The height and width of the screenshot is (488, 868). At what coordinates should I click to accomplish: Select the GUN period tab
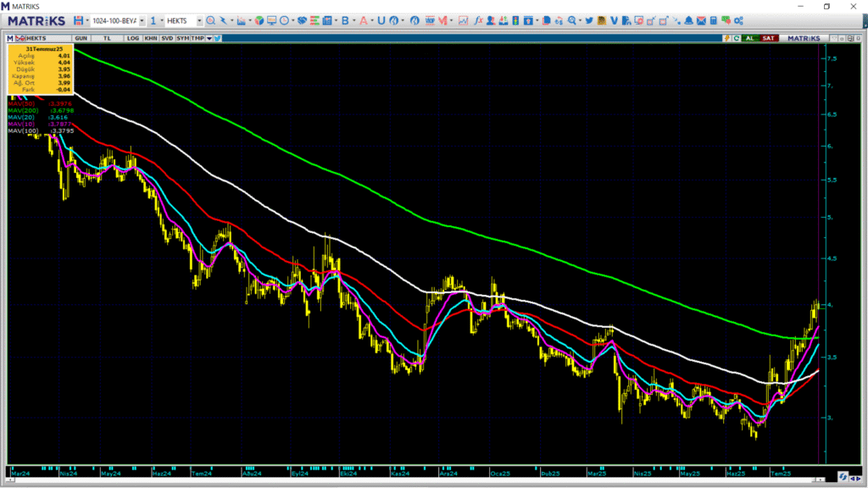coord(81,38)
